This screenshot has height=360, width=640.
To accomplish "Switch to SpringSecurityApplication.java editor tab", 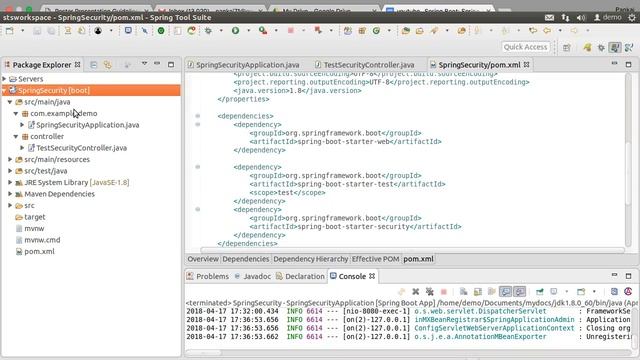I will coord(244,65).
